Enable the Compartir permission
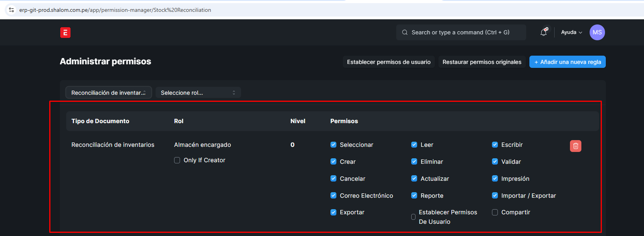644x236 pixels. 495,212
